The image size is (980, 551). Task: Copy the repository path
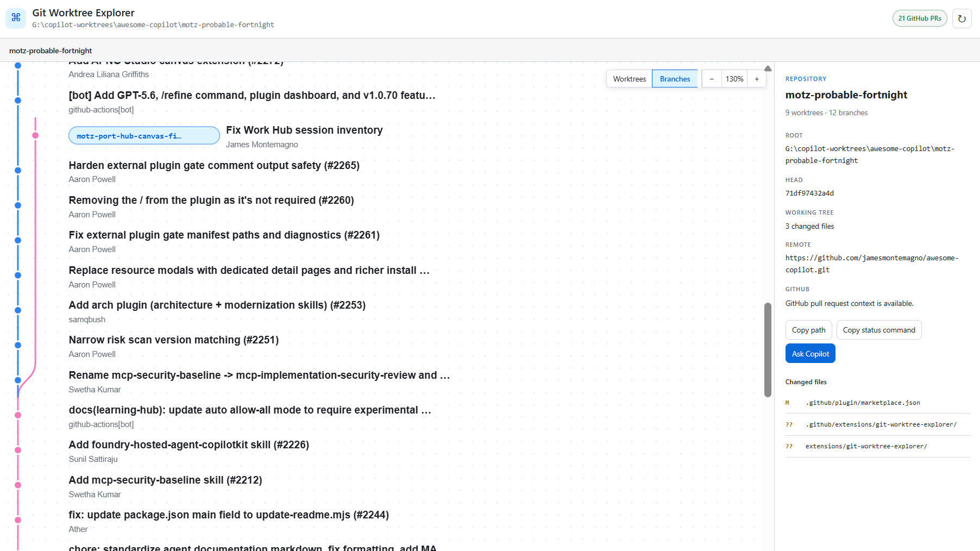pyautogui.click(x=808, y=330)
